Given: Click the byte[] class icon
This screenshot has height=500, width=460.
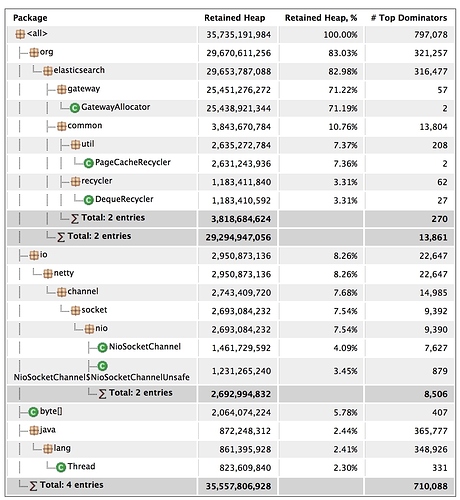Looking at the screenshot, I should pyautogui.click(x=33, y=412).
